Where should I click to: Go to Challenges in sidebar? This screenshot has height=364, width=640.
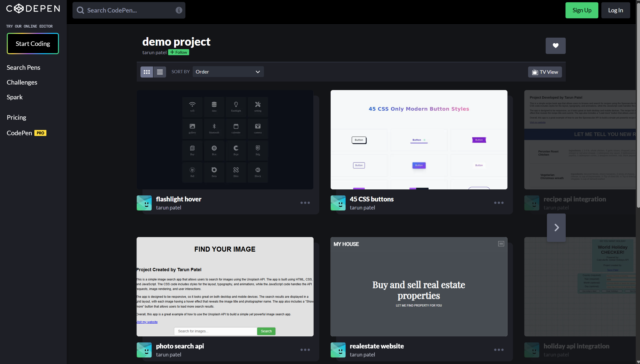pyautogui.click(x=22, y=82)
